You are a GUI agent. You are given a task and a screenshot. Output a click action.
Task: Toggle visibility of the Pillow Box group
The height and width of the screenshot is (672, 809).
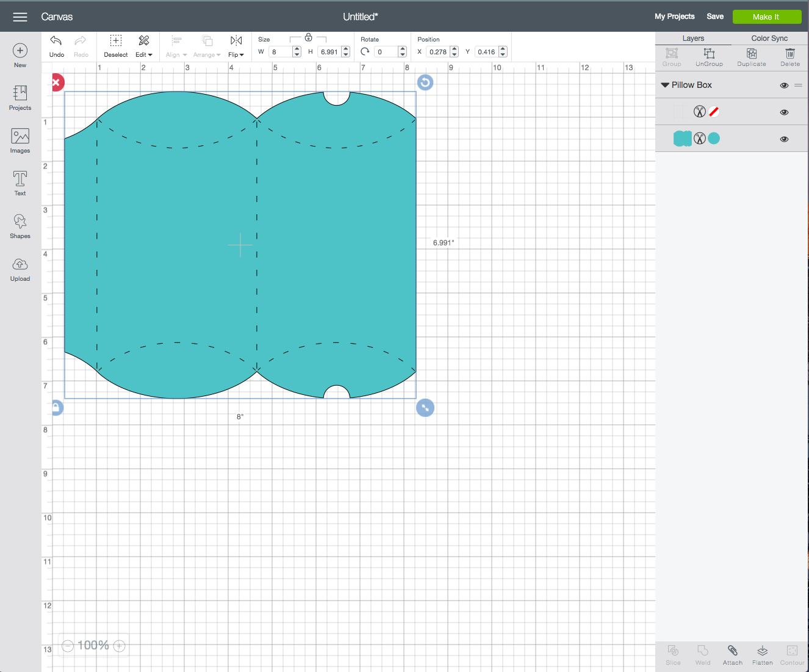(784, 85)
